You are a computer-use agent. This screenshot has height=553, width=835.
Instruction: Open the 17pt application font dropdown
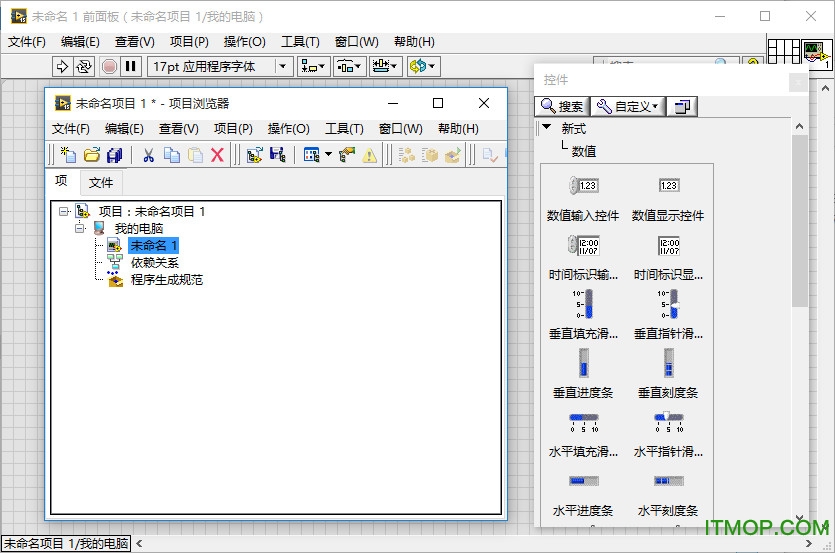pos(283,67)
